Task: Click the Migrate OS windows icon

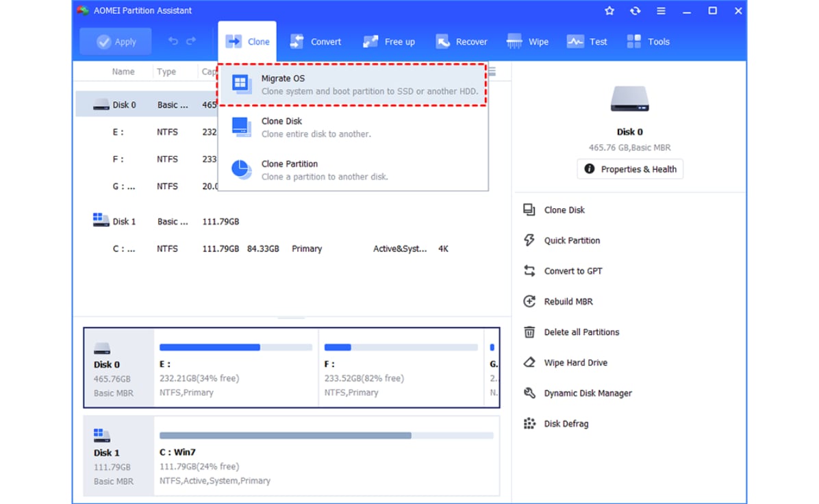Action: (241, 84)
